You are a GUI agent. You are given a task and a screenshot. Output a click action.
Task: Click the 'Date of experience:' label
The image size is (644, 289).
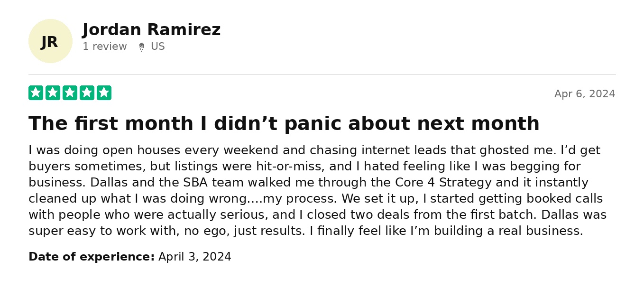(x=92, y=257)
